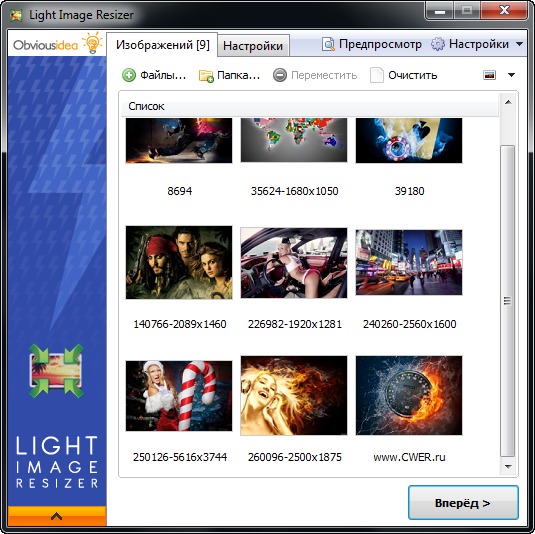Click the Вперёд > button
Viewport: 535px width, 534px height.
click(x=463, y=503)
